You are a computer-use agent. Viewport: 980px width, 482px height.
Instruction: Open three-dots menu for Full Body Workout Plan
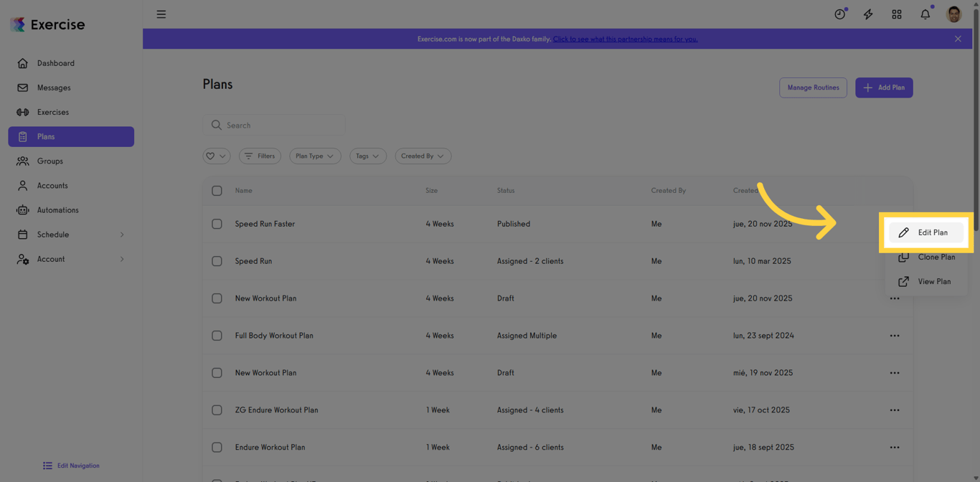pyautogui.click(x=895, y=336)
